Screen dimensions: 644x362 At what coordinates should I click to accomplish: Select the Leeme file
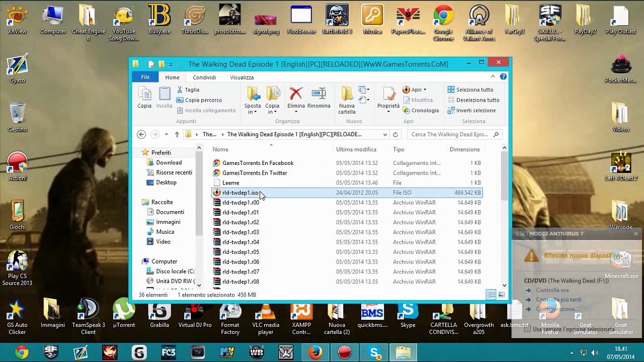pos(346,183)
